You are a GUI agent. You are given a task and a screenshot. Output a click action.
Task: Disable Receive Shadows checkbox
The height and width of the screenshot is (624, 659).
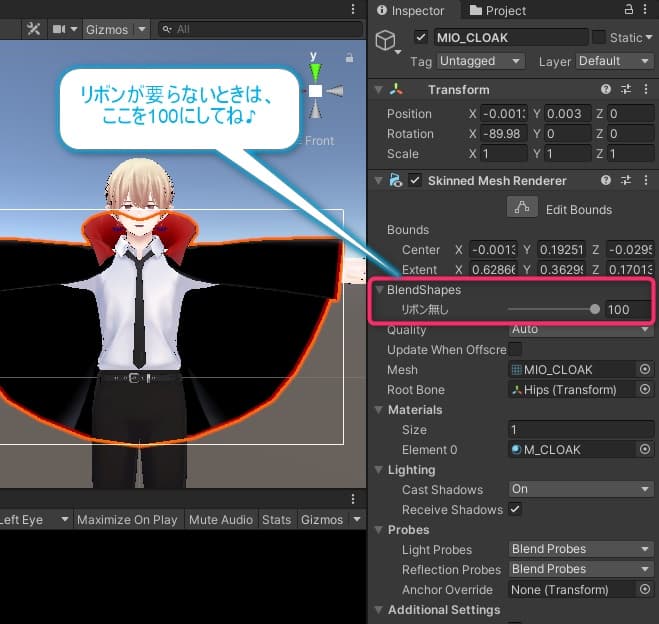click(515, 510)
